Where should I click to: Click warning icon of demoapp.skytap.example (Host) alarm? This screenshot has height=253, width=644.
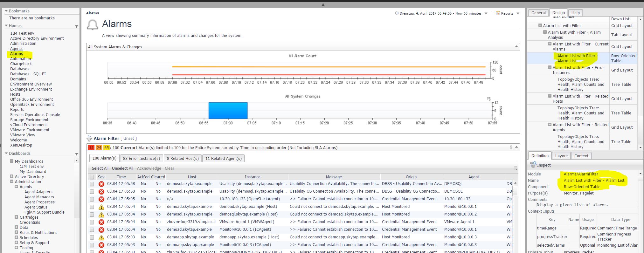point(101,237)
